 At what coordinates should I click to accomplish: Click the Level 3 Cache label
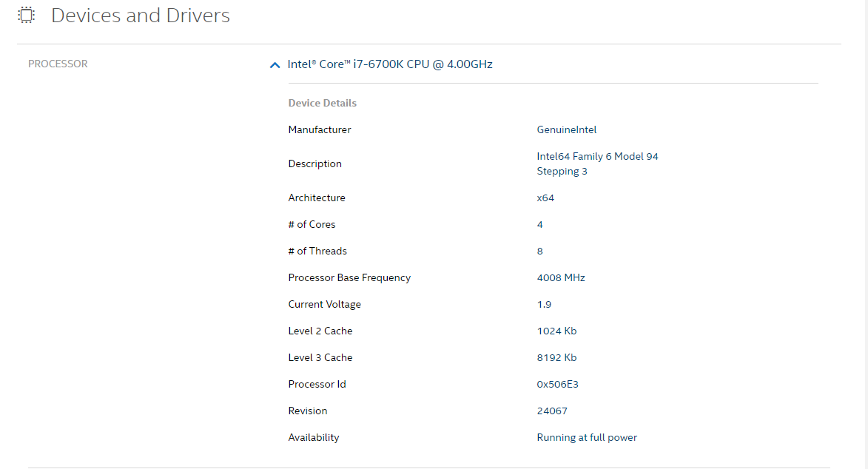click(x=320, y=357)
